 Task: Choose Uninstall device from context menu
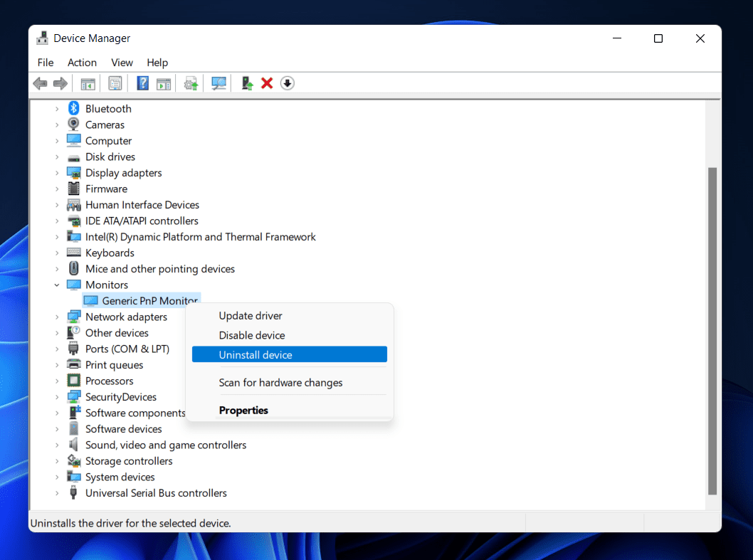[x=256, y=354]
